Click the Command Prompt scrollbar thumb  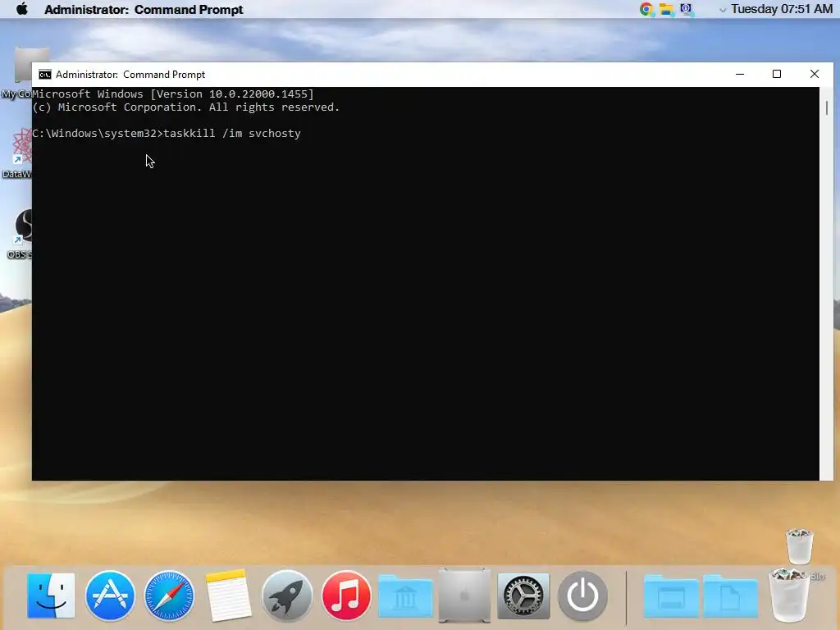[x=827, y=107]
